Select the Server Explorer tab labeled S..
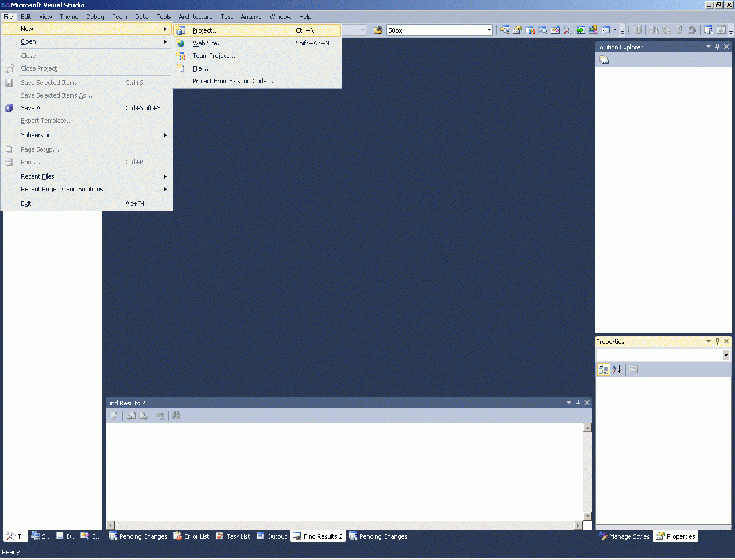Viewport: 735px width, 560px height. point(40,536)
